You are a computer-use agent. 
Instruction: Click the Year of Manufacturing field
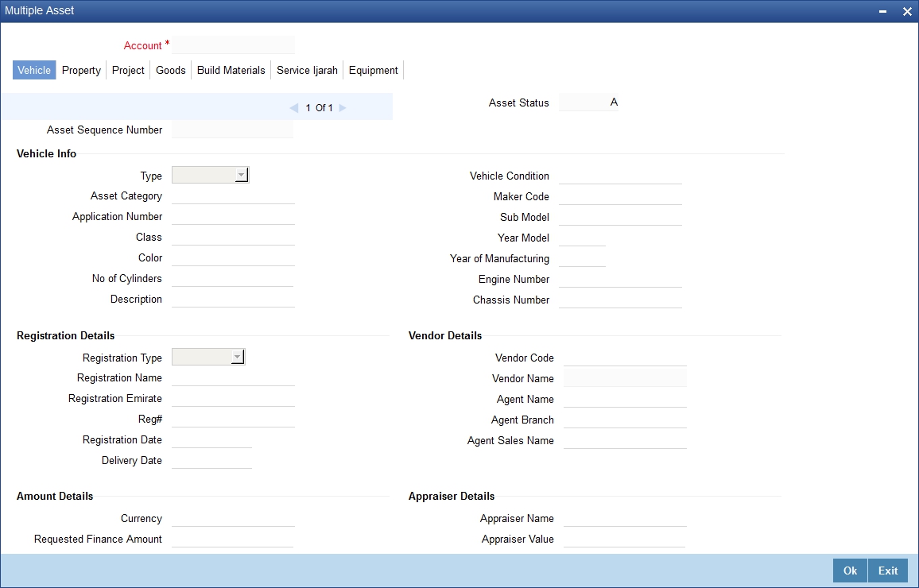[582, 258]
